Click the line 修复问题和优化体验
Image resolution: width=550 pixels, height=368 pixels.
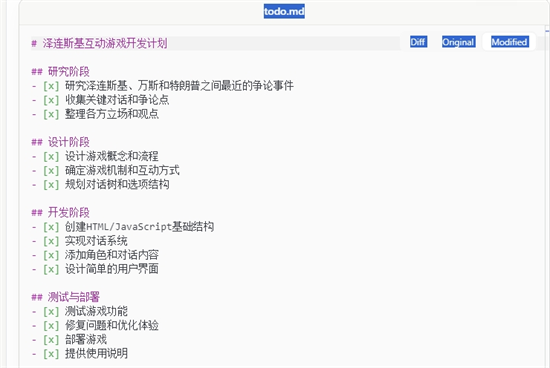pos(112,325)
